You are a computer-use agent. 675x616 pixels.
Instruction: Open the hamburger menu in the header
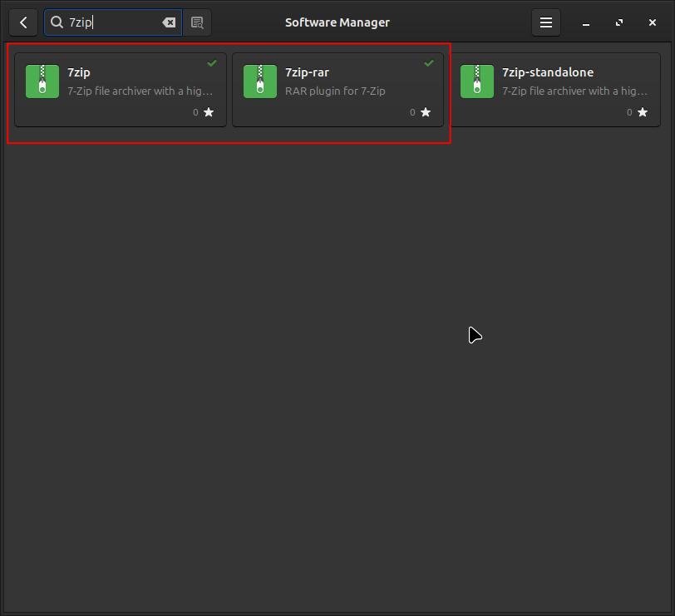pyautogui.click(x=546, y=22)
